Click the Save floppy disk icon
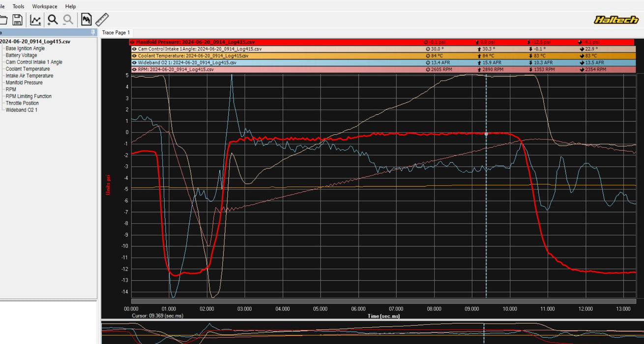Screen dimensions: 644x344 click(x=18, y=20)
